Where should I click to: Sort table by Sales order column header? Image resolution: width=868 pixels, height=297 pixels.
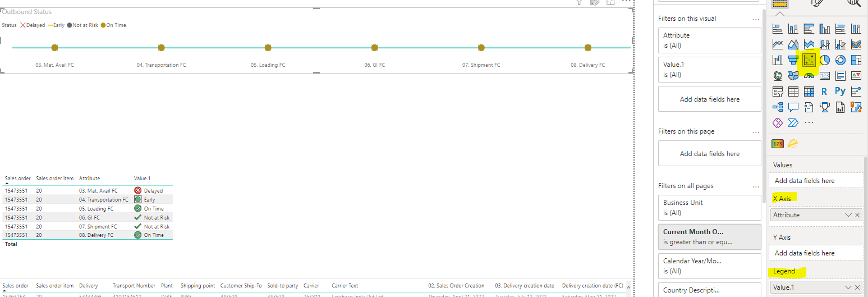pos(17,179)
